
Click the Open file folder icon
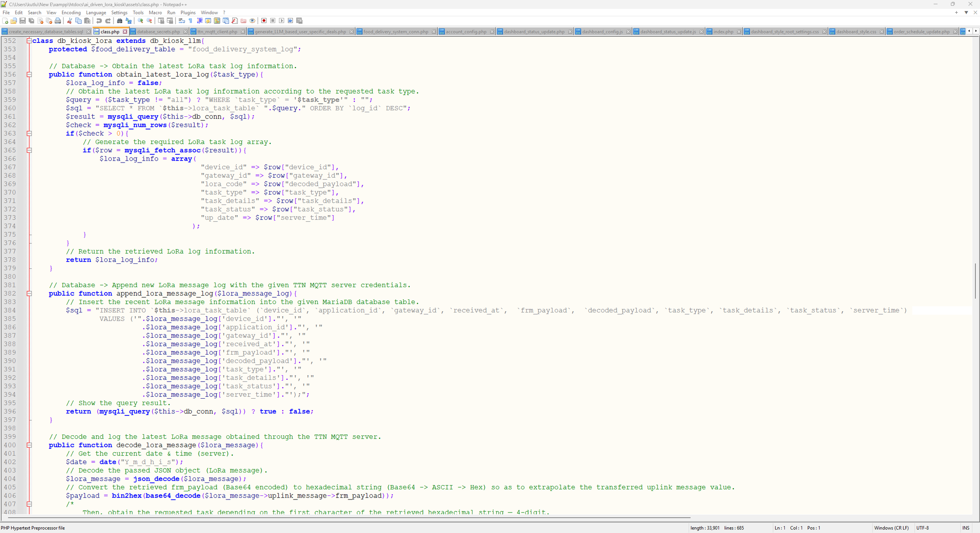pyautogui.click(x=14, y=21)
